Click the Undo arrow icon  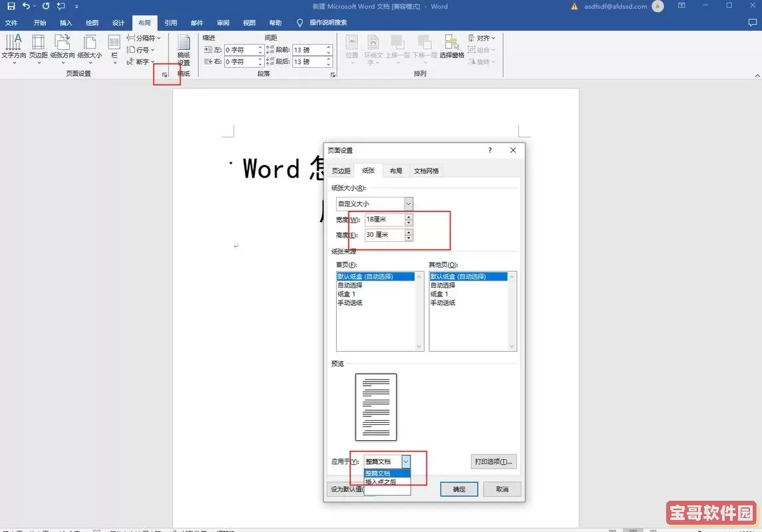[26, 6]
